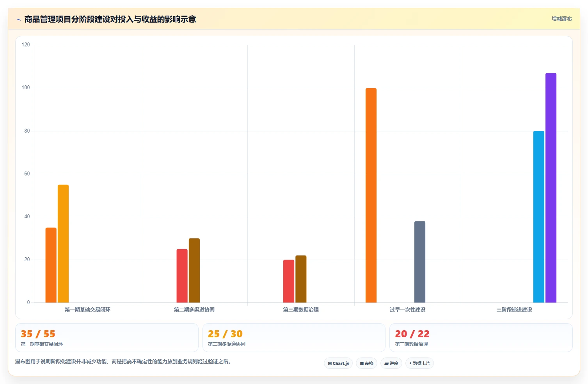Click the Chart.js tag pill
The width and height of the screenshot is (588, 384).
point(338,363)
